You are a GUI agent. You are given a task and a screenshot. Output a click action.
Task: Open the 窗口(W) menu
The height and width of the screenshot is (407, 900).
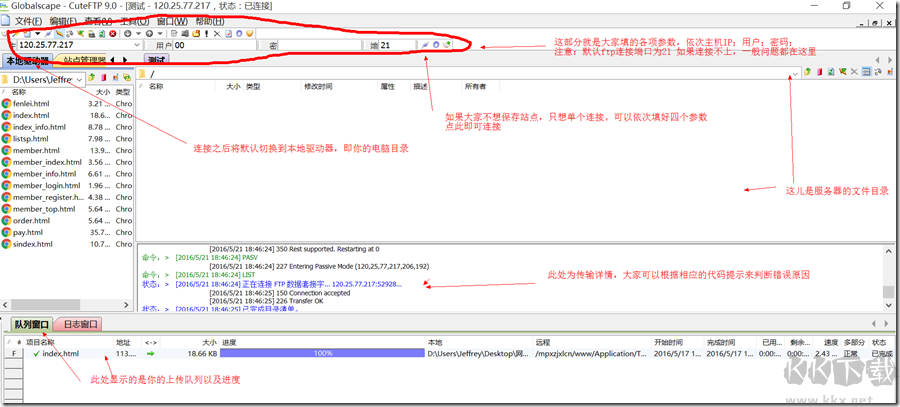[172, 21]
